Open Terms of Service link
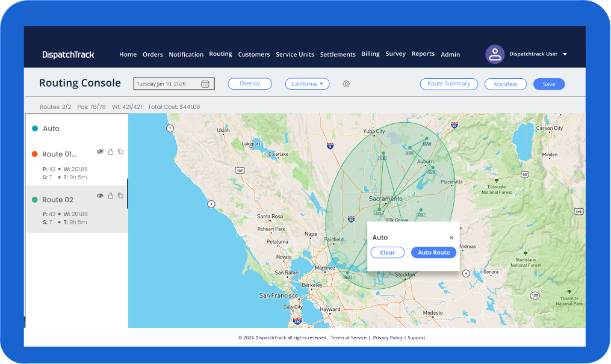The image size is (611, 364). click(x=349, y=338)
